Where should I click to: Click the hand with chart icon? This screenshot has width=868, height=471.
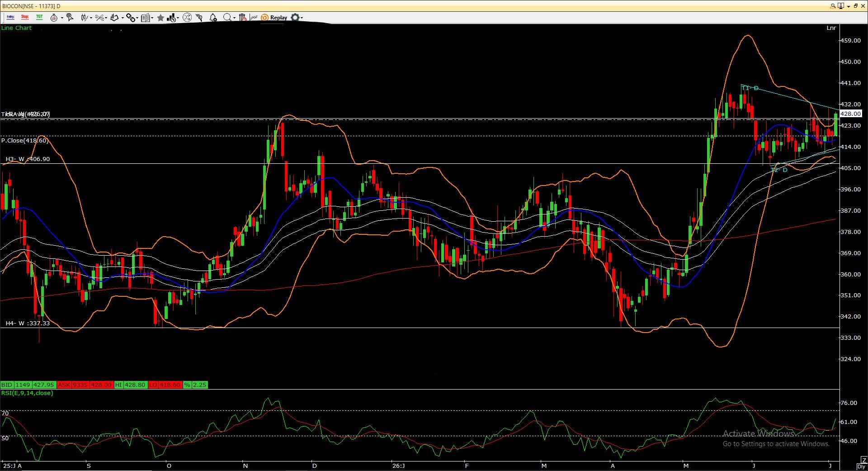[114, 18]
